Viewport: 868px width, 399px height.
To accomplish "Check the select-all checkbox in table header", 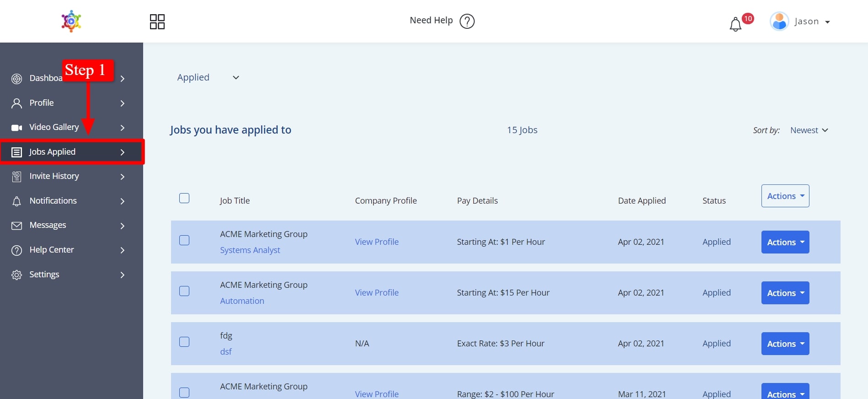I will [x=184, y=198].
